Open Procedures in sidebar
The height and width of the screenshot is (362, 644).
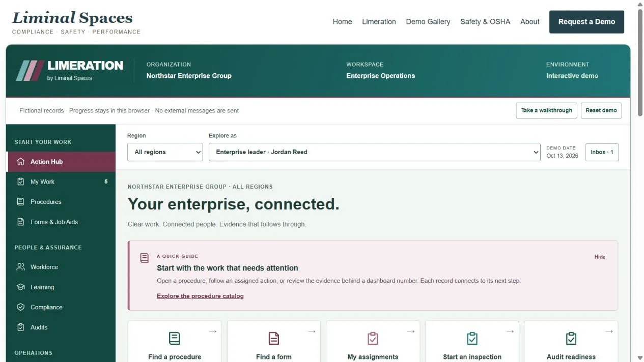click(x=61, y=202)
